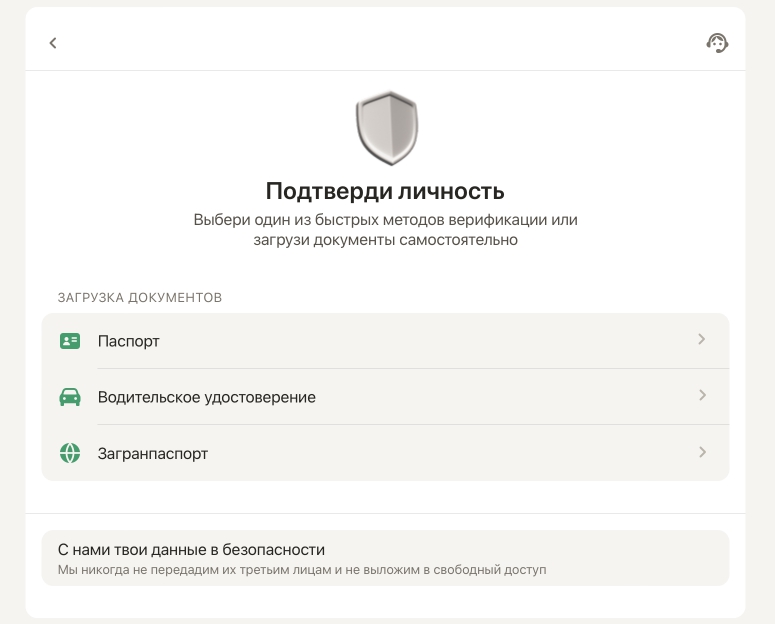Click the gray shield icon
775x624 pixels.
386,128
